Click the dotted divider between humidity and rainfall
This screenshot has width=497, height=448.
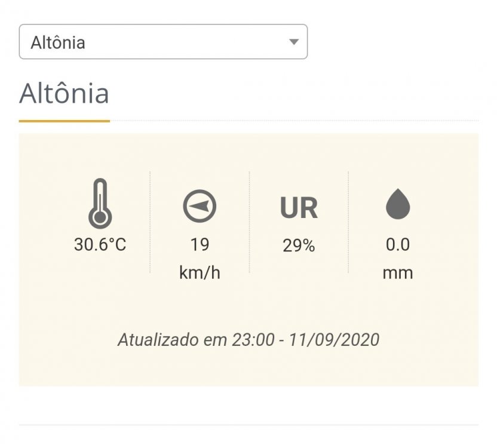pyautogui.click(x=348, y=222)
